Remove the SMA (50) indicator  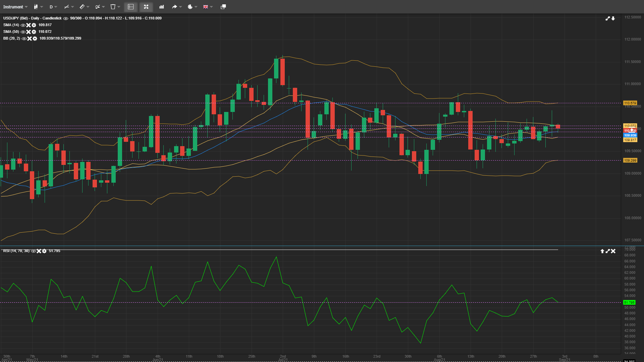(x=29, y=32)
